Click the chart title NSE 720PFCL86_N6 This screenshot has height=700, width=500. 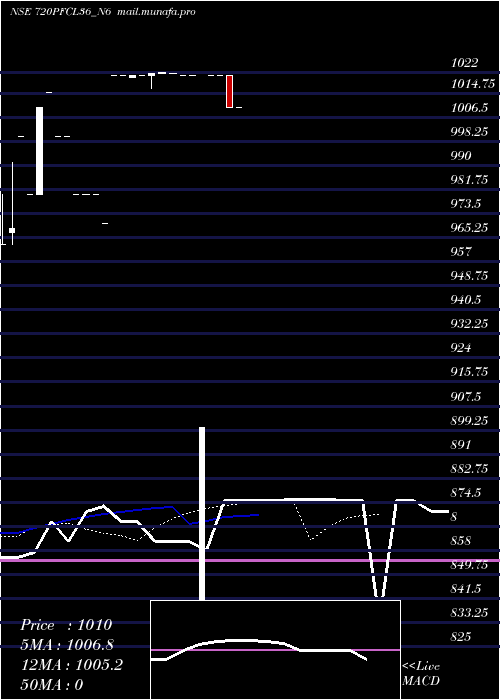pos(60,12)
